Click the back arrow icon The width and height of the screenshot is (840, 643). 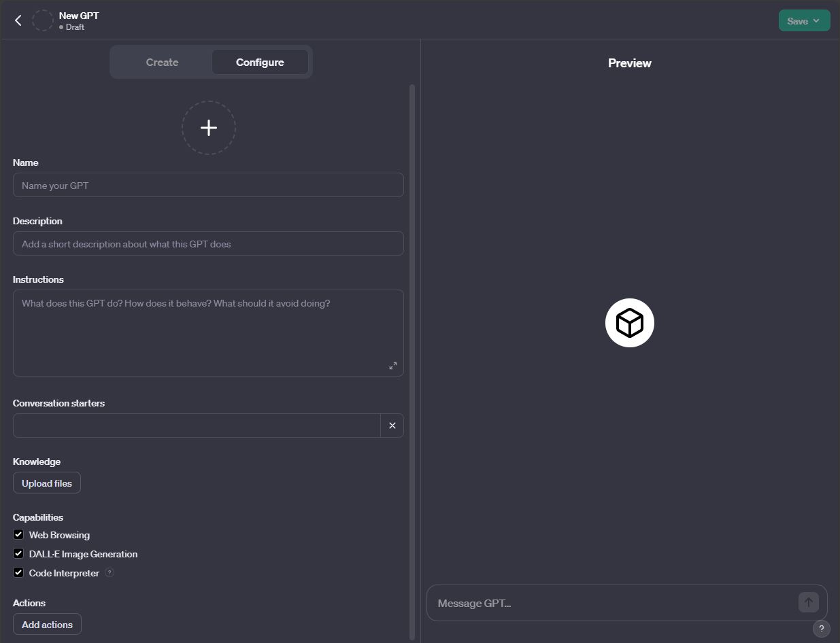click(x=18, y=20)
